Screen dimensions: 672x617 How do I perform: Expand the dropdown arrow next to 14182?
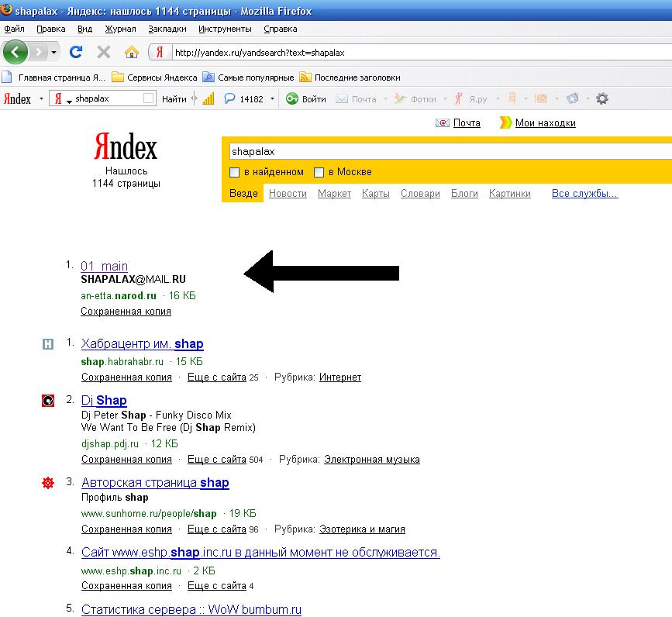point(272,99)
